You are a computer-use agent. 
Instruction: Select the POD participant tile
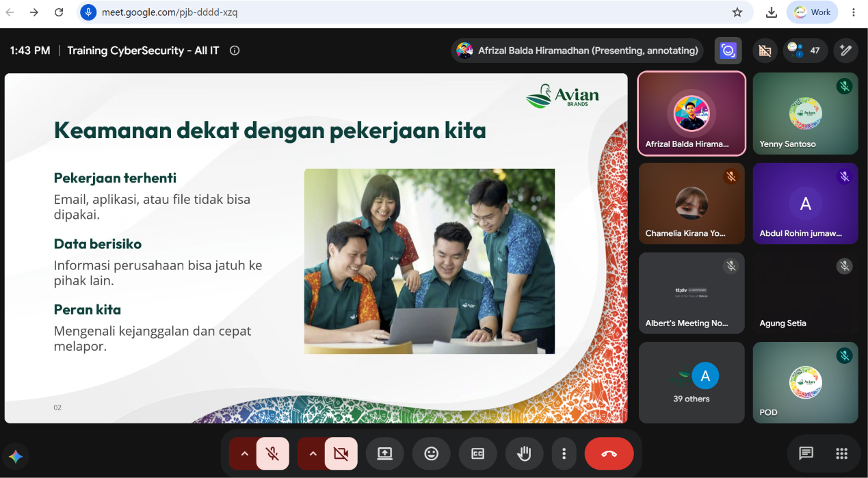pos(805,382)
